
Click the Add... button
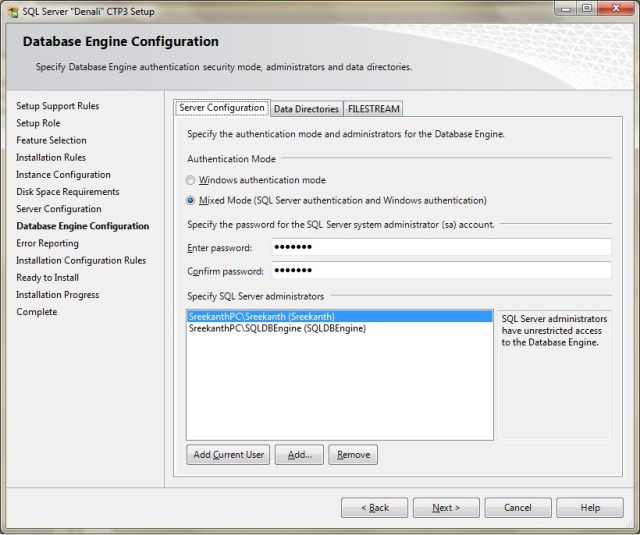click(x=299, y=455)
